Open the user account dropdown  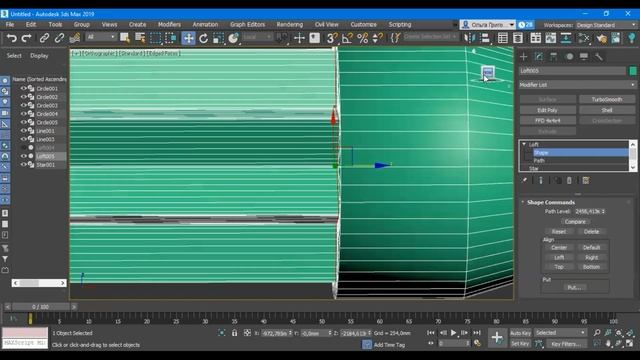[487, 25]
